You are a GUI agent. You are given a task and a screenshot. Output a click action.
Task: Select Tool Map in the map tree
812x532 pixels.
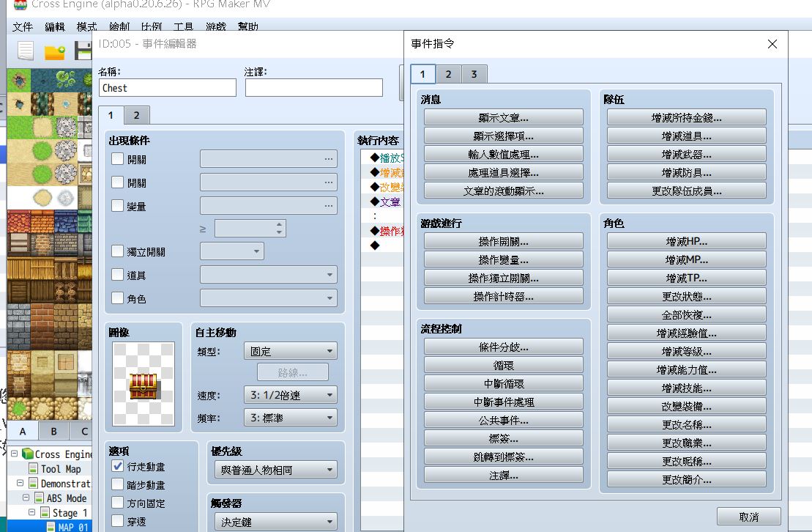pyautogui.click(x=61, y=469)
